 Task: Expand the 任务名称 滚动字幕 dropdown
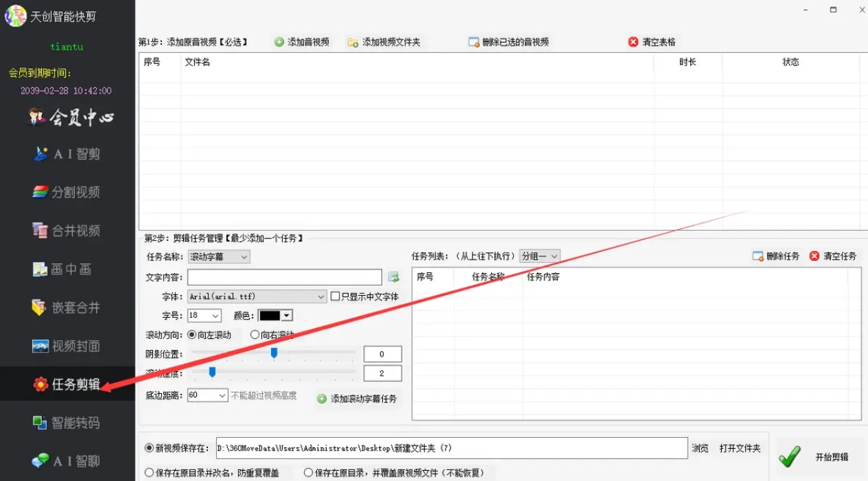tap(219, 257)
